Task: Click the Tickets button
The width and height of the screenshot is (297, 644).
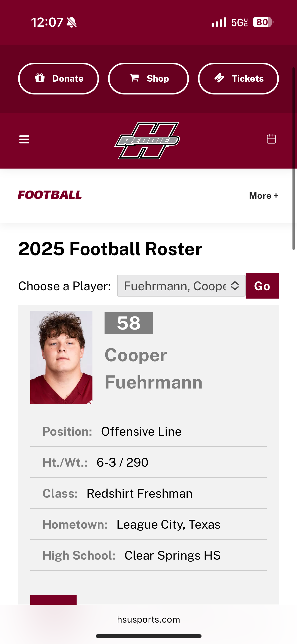Action: pyautogui.click(x=238, y=79)
